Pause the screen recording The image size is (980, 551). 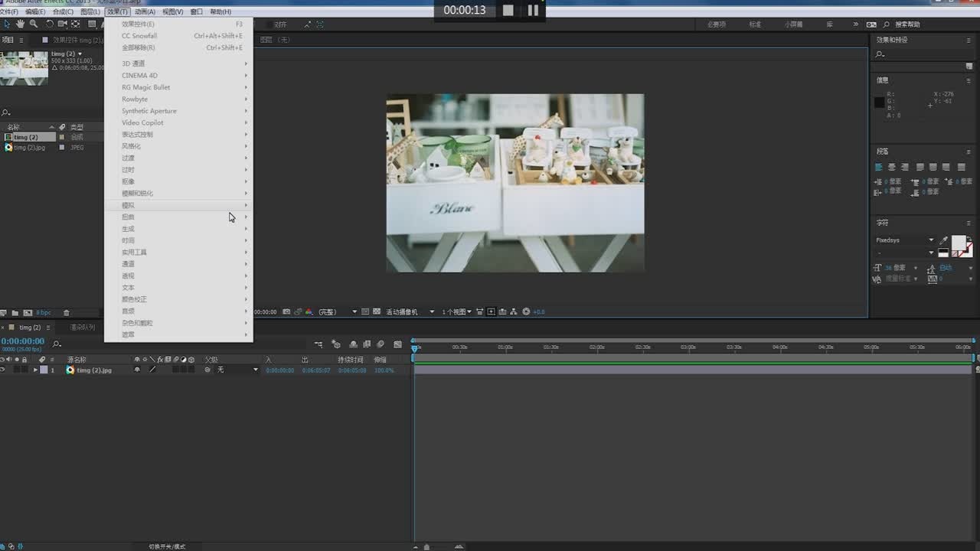pyautogui.click(x=533, y=10)
